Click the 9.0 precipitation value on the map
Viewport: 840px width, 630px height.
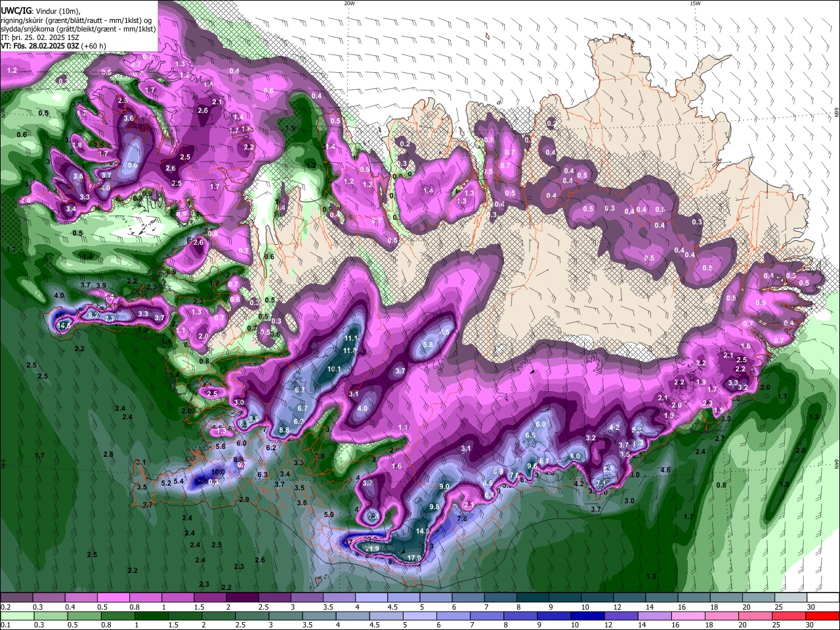click(444, 486)
